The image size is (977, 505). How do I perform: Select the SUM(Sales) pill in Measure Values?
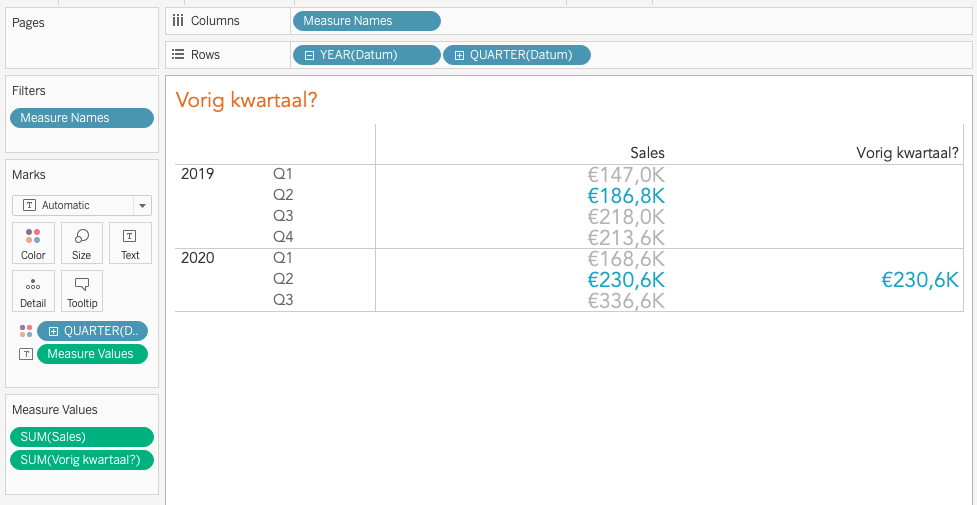pos(82,436)
